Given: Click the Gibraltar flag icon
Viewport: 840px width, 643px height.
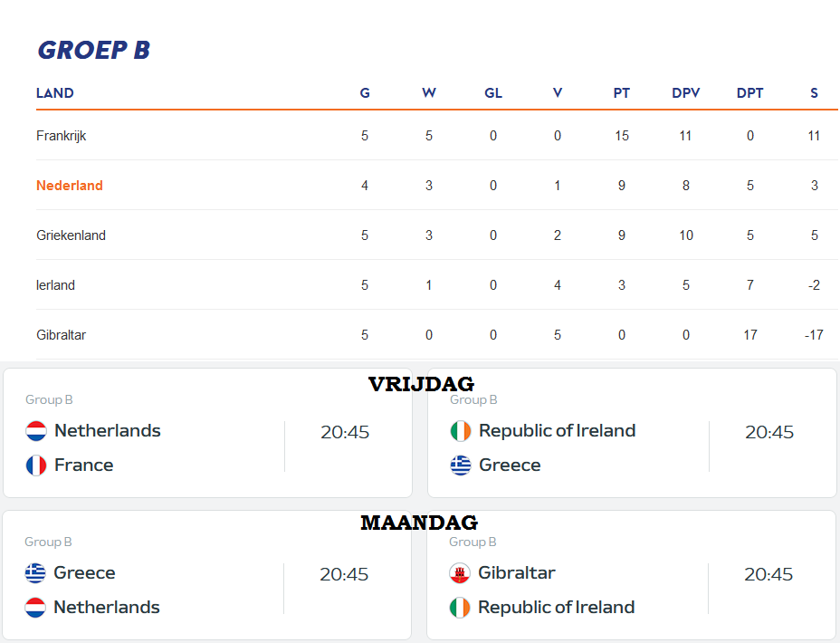Looking at the screenshot, I should point(460,572).
